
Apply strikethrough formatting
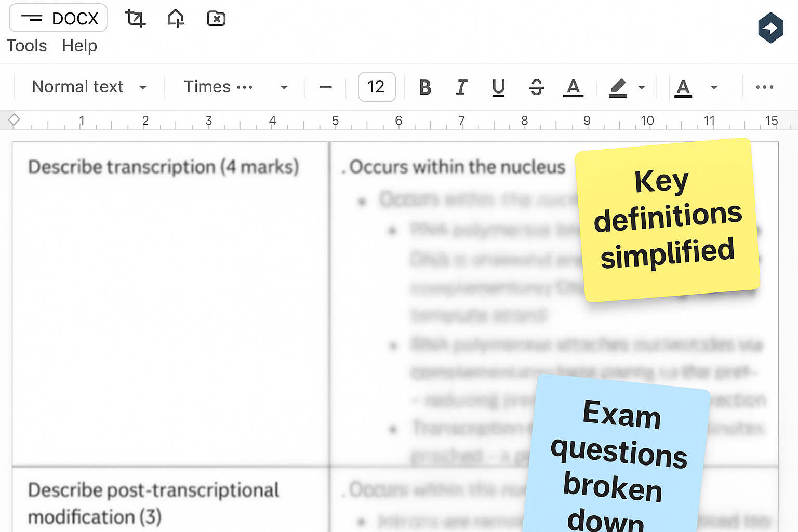click(x=536, y=87)
